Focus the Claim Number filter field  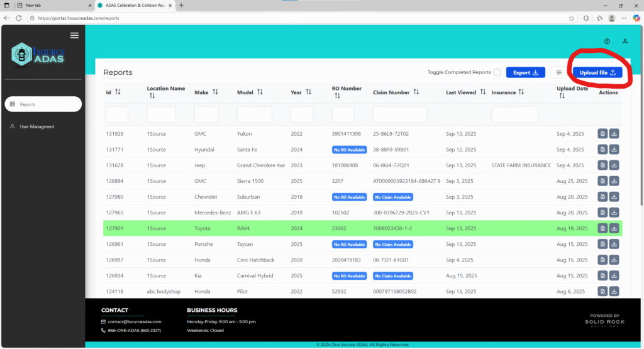400,114
